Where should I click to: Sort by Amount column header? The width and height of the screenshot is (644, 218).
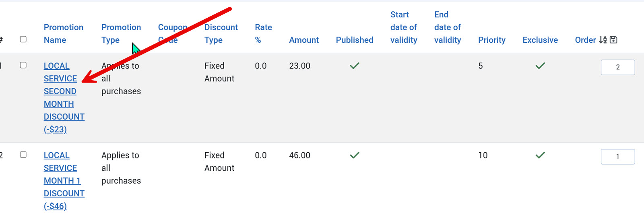(x=303, y=40)
